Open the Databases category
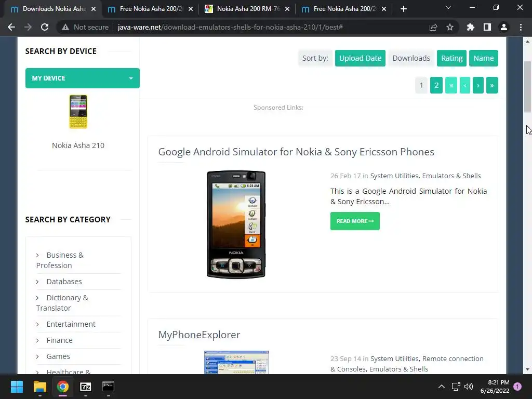Screen dimensions: 532x399 (x=64, y=282)
